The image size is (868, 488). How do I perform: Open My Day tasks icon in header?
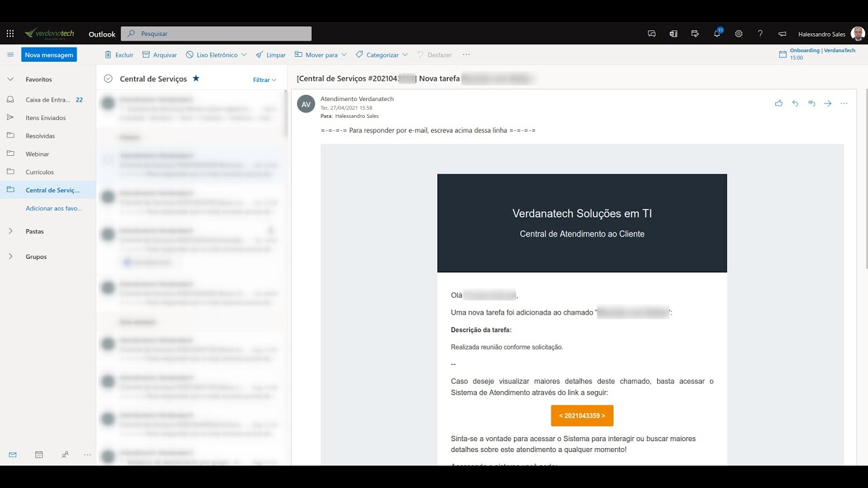pyautogui.click(x=695, y=33)
